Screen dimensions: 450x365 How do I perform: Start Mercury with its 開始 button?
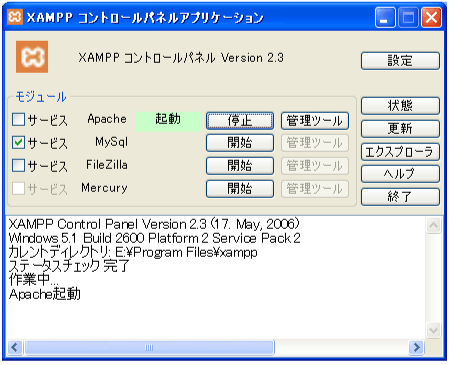coord(240,189)
